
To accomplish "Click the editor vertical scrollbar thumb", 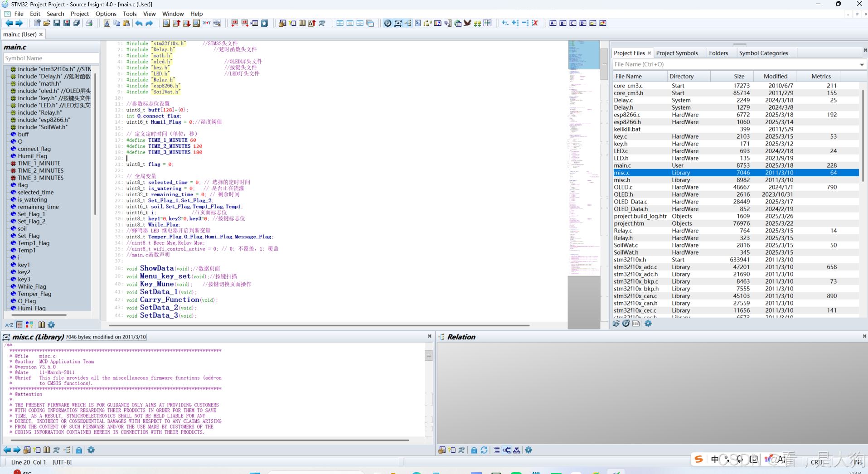I will (x=604, y=64).
